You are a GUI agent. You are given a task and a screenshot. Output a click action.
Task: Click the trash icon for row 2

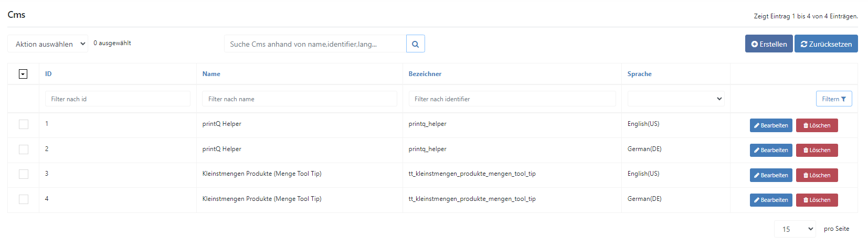(806, 151)
